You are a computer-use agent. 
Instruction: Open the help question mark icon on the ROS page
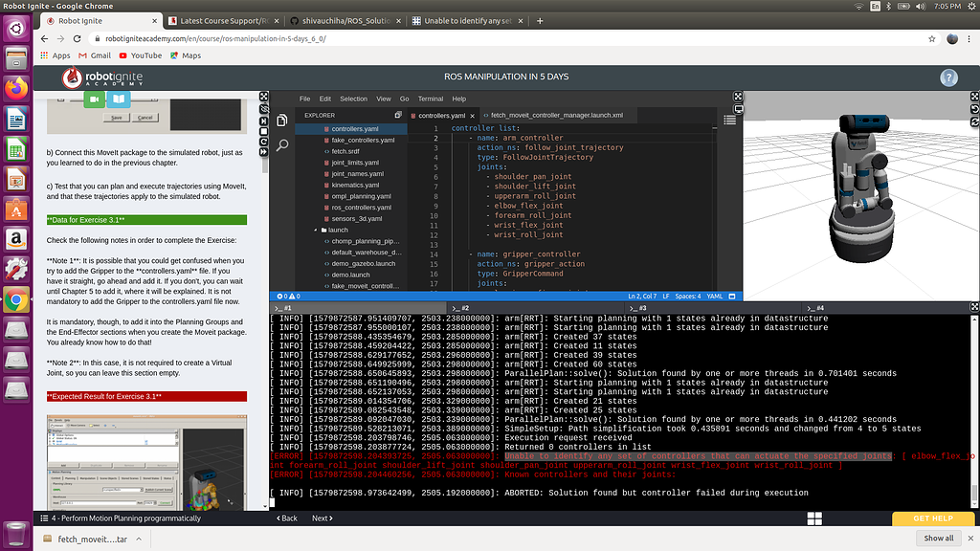point(948,77)
